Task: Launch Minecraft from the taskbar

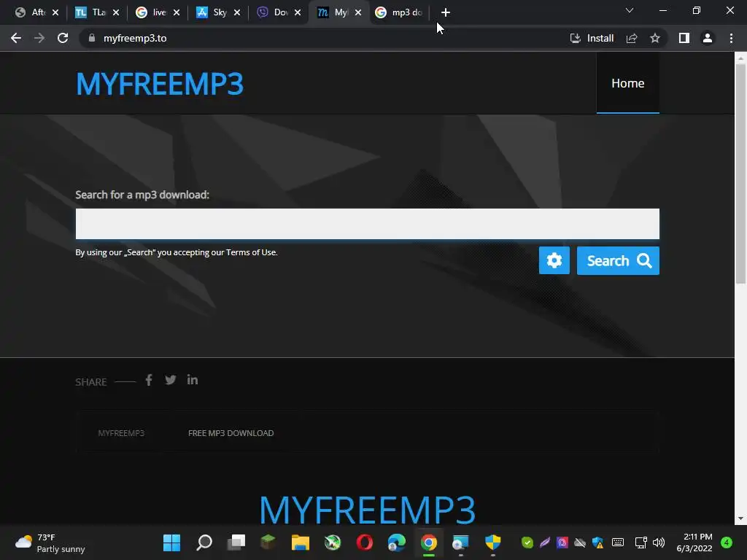Action: [268, 542]
